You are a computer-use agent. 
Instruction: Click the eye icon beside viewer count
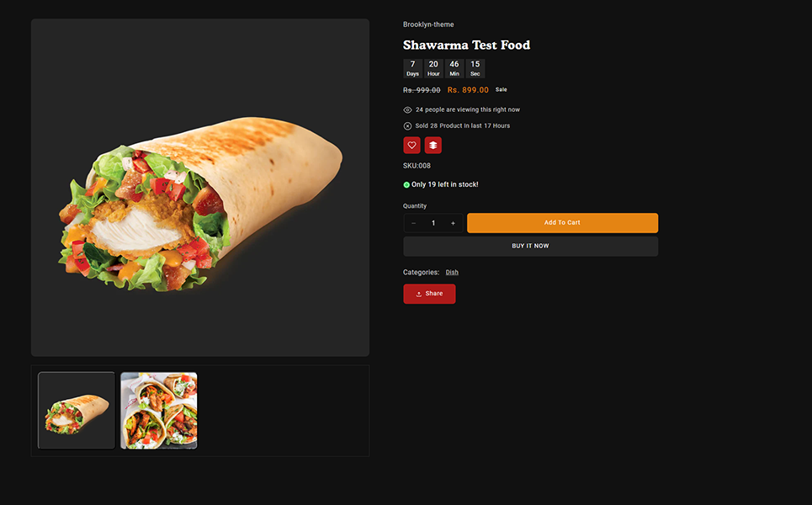(x=407, y=109)
